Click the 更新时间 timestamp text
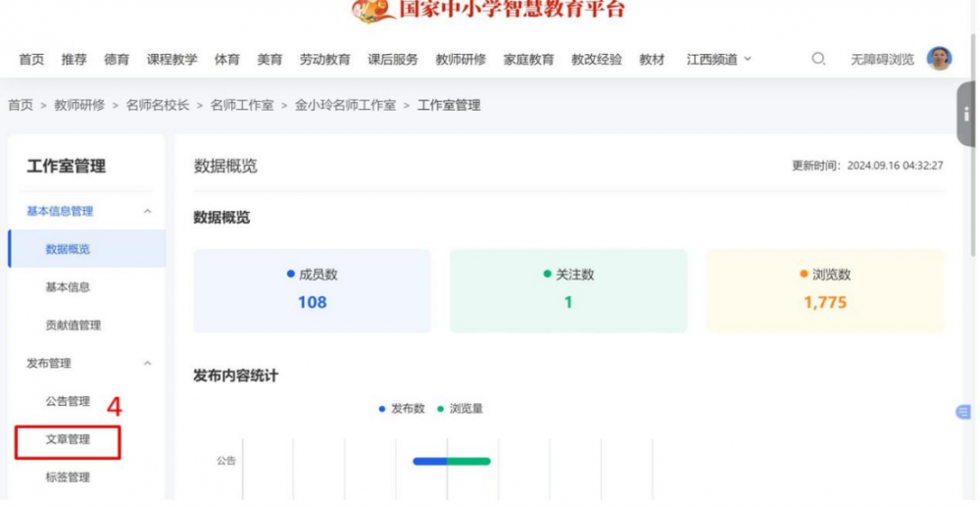This screenshot has width=980, height=507. pos(867,166)
